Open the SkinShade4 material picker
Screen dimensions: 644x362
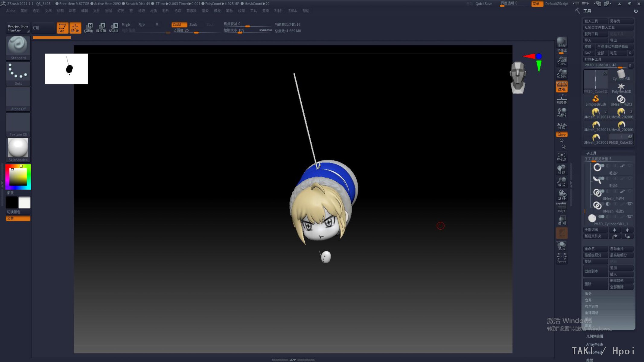click(18, 150)
